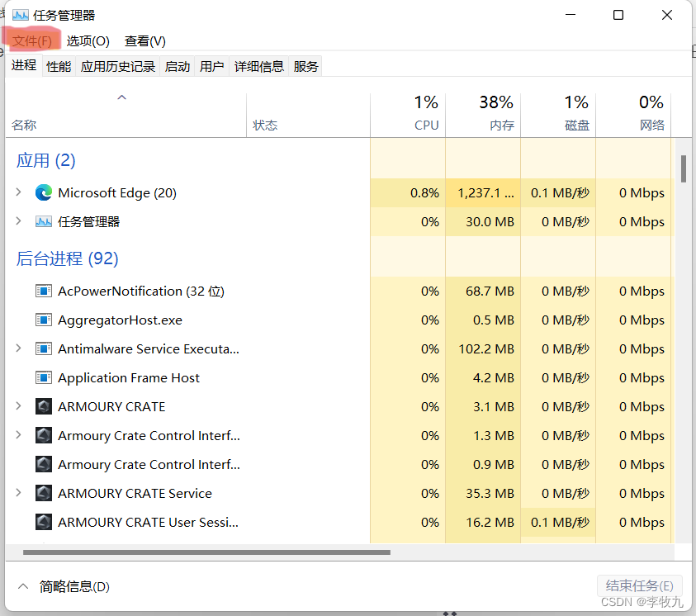Click the AggregatorHost.exe process icon

pos(44,320)
